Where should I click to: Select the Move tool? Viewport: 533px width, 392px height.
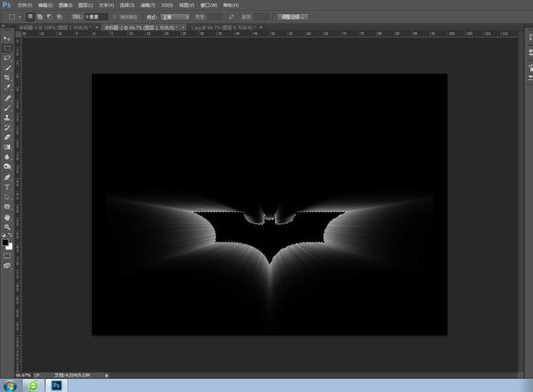tap(6, 39)
